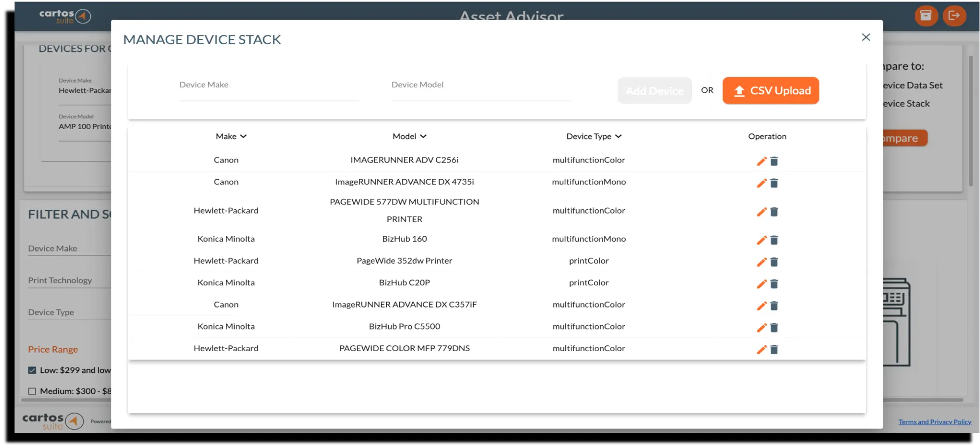Click the Compare button behind the dialog
Image resolution: width=980 pixels, height=448 pixels.
pyautogui.click(x=904, y=138)
